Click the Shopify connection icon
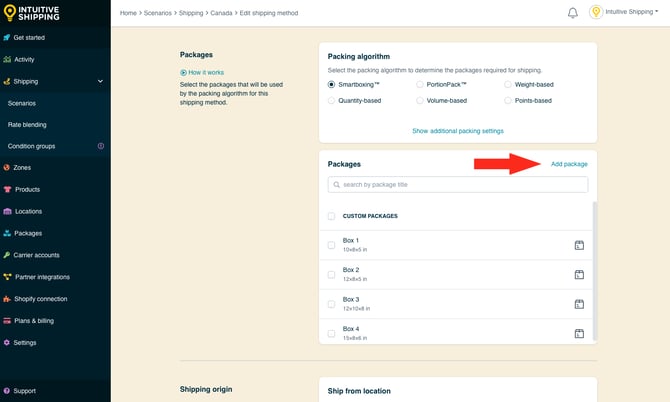The height and width of the screenshot is (402, 670). point(7,299)
